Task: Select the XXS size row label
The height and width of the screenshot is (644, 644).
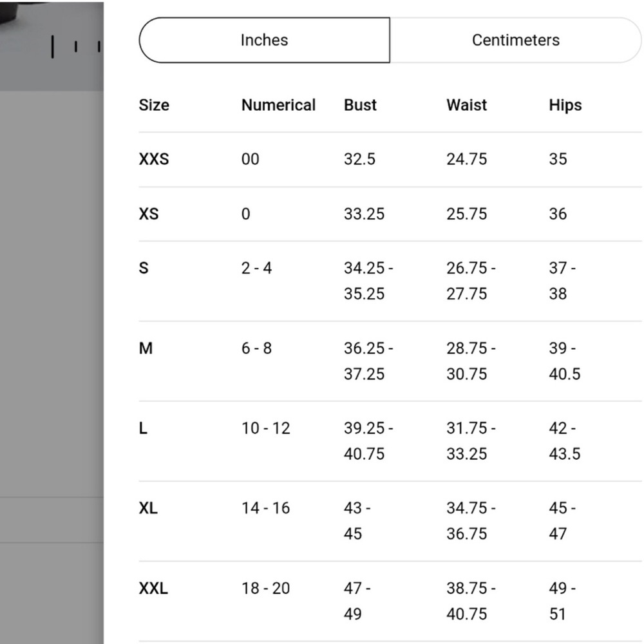Action: point(154,159)
